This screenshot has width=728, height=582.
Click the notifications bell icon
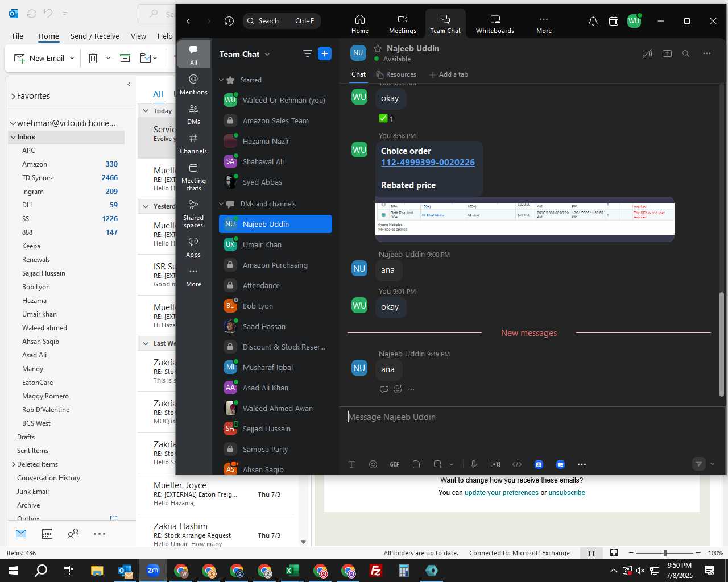tap(593, 21)
